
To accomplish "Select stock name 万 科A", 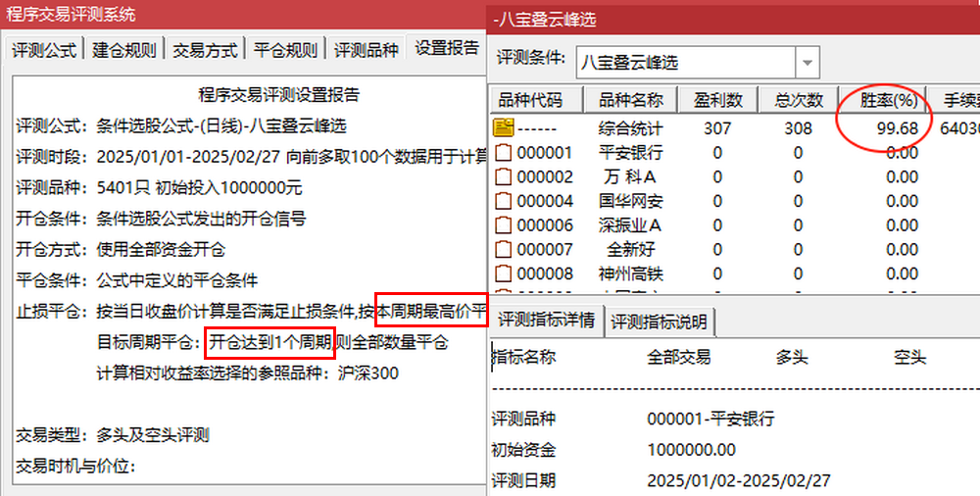I will [630, 177].
